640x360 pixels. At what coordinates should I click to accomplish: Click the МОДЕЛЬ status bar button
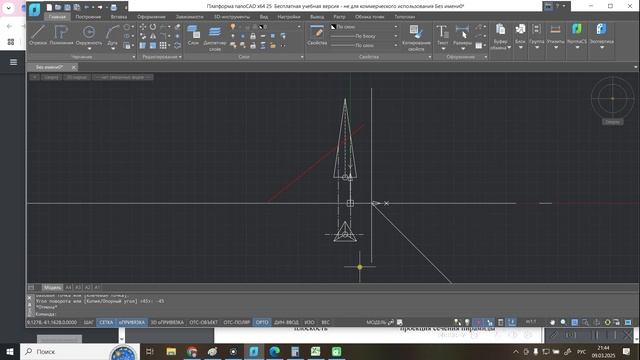click(376, 322)
